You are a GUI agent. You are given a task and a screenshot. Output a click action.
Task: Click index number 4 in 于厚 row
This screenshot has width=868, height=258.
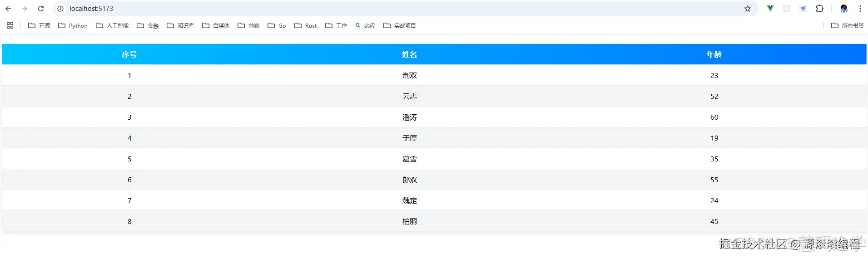129,138
